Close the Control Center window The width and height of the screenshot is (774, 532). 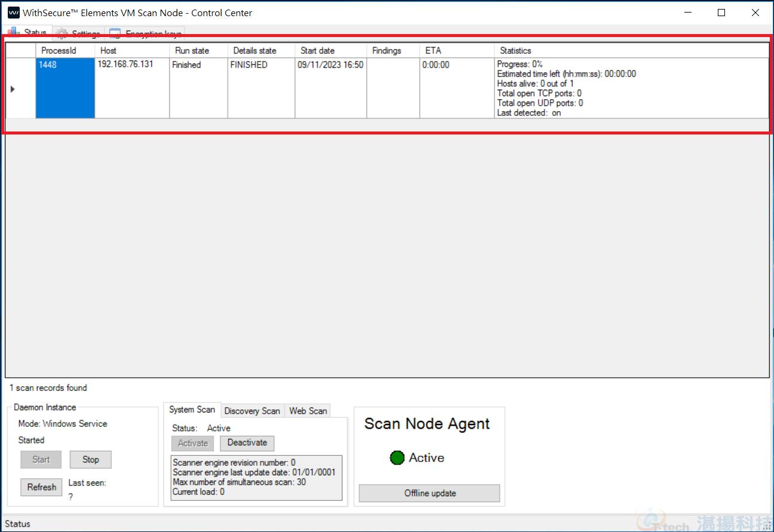coord(755,13)
